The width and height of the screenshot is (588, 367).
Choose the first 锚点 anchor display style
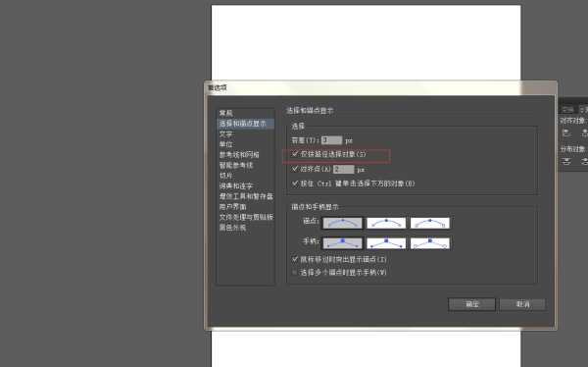342,223
